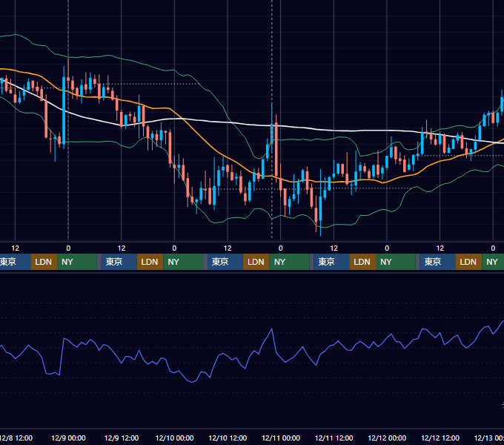Select the 東京 session block on 12/12
504x445 pixels.
point(437,262)
